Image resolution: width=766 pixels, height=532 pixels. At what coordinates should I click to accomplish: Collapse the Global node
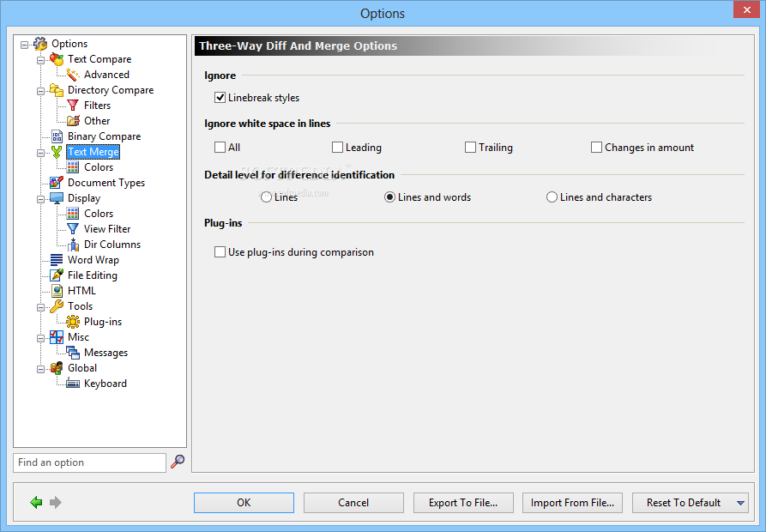pyautogui.click(x=40, y=370)
